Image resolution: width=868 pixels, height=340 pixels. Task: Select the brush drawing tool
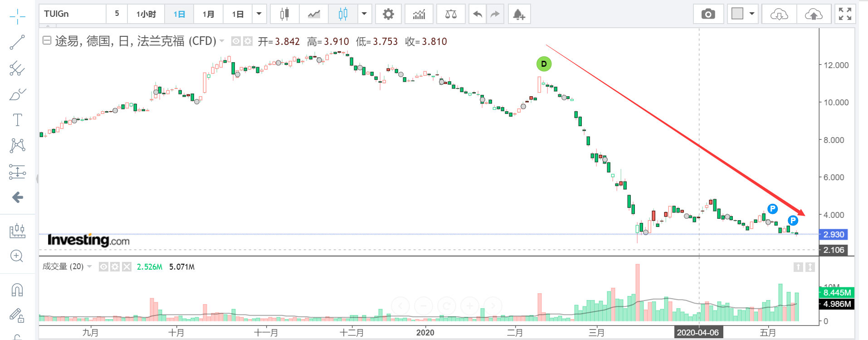pos(17,94)
